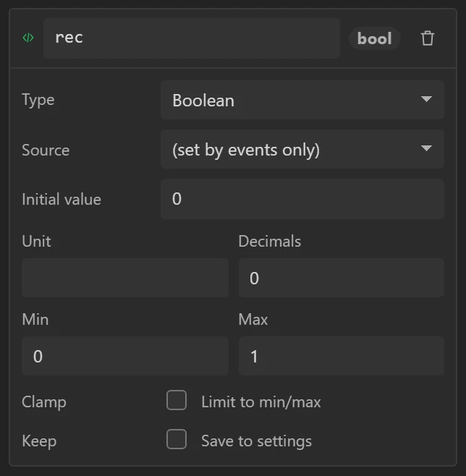Click the Min value field
466x476 pixels.
(x=125, y=356)
